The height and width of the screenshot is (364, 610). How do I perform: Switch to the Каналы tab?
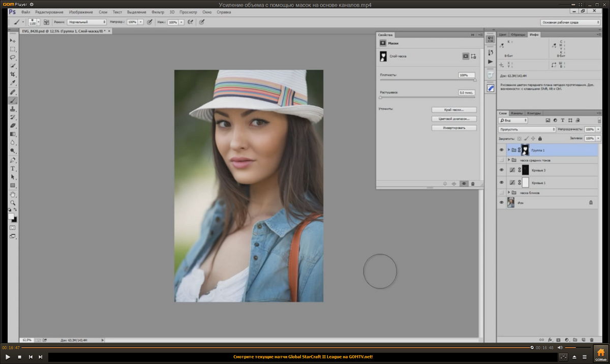516,113
